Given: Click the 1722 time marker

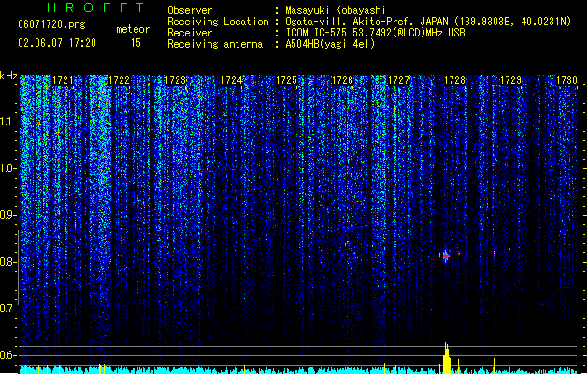Looking at the screenshot, I should pyautogui.click(x=119, y=80).
